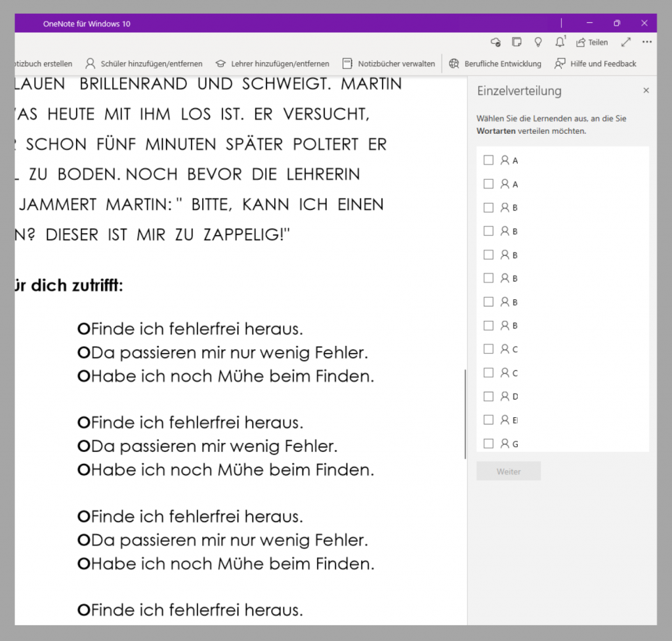Click the Teilen share button
Viewport: 672px width, 641px height.
591,41
